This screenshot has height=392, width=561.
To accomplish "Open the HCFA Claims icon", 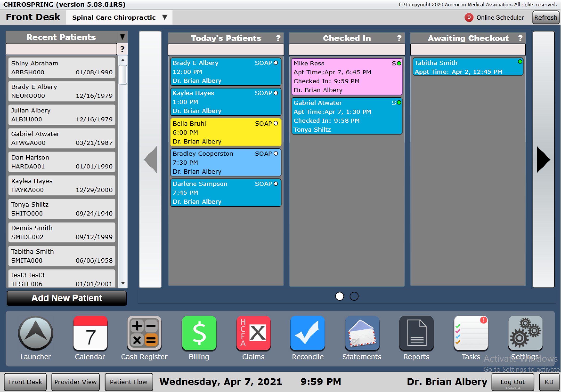I will coord(253,333).
